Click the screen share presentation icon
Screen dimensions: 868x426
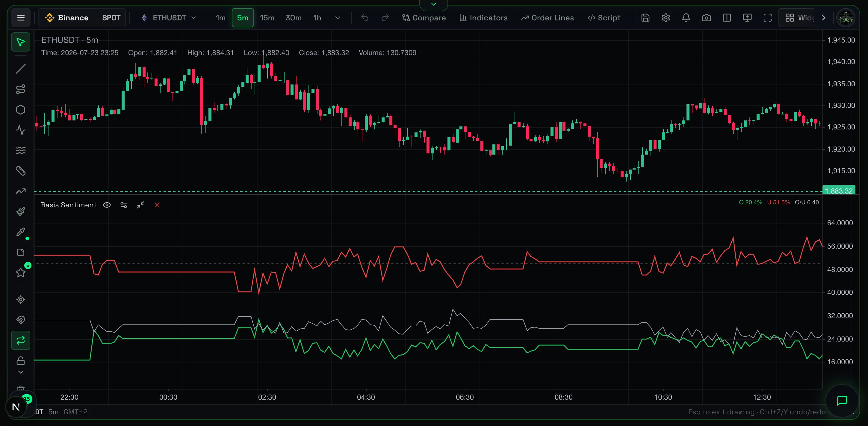pos(747,18)
